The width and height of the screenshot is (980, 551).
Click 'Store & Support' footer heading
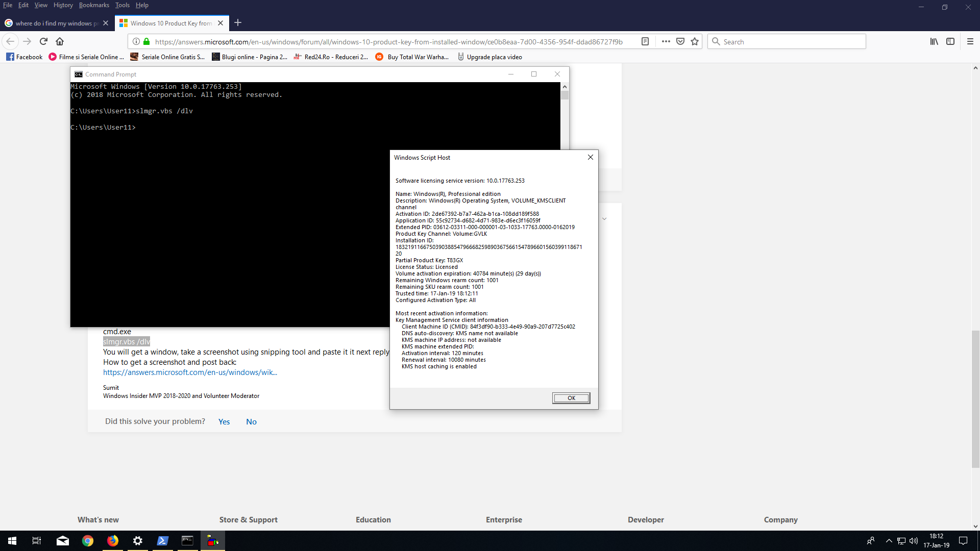click(249, 520)
